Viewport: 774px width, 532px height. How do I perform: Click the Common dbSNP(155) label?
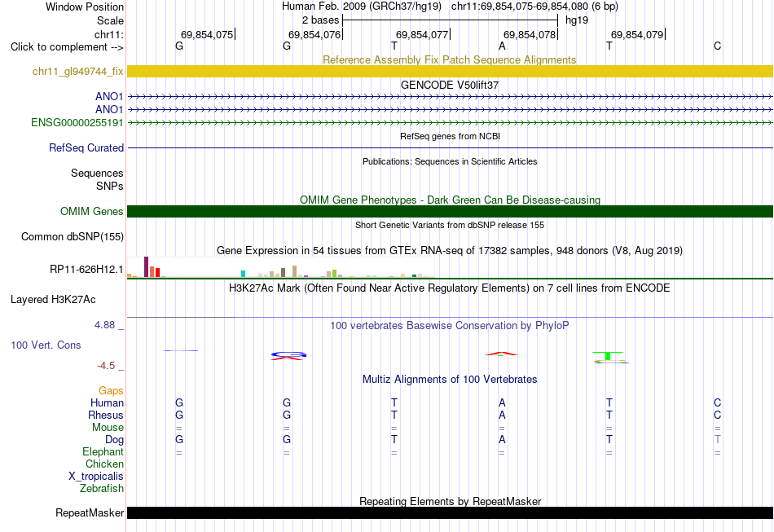coord(72,237)
